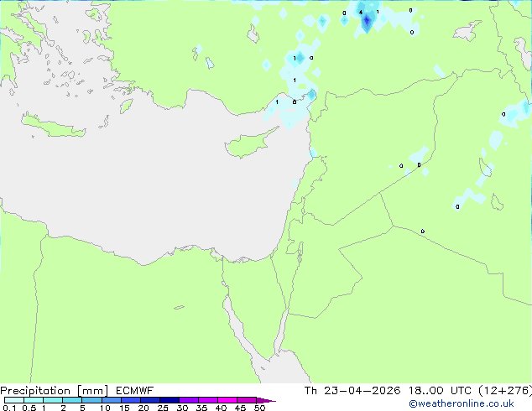Click the legend value '0.1'
This screenshot has width=532, height=411.
tap(9, 408)
